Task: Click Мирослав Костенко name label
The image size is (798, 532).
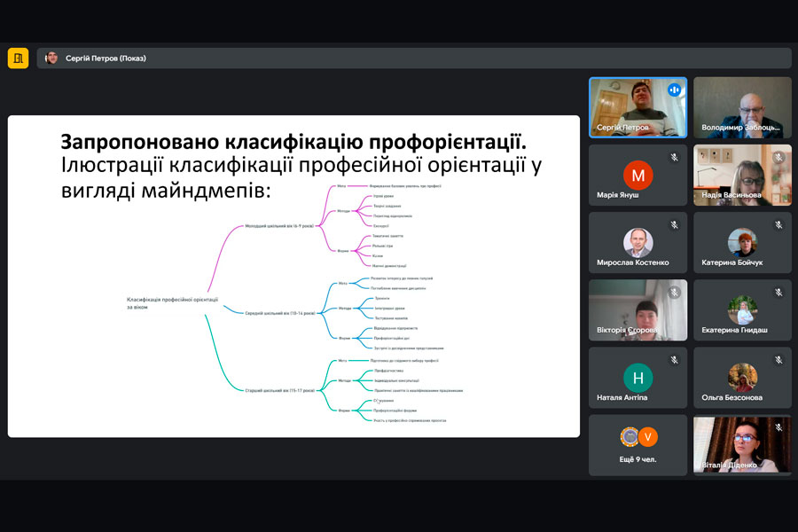Action: point(632,262)
